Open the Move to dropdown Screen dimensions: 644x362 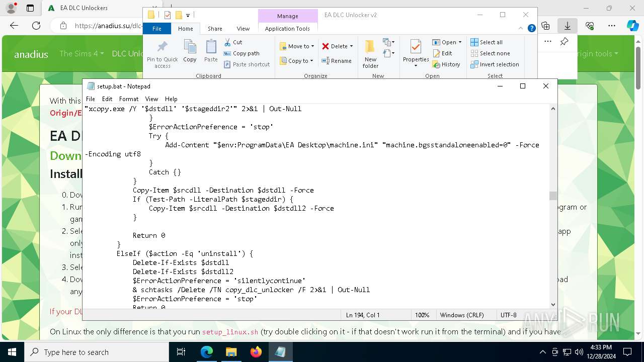[x=297, y=46]
